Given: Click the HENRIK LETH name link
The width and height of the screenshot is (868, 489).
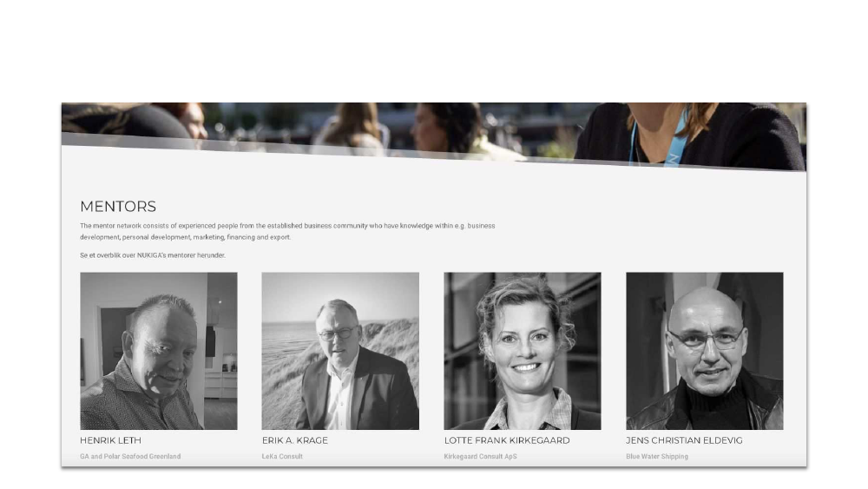Looking at the screenshot, I should pos(111,440).
